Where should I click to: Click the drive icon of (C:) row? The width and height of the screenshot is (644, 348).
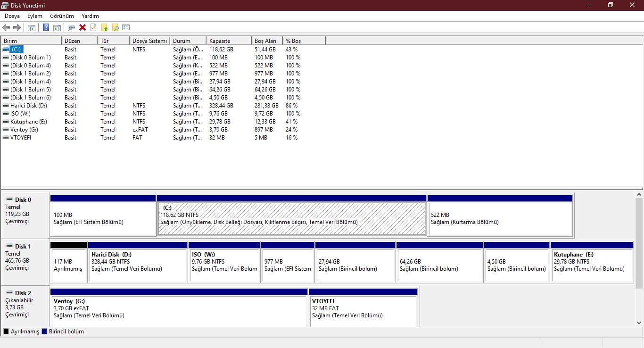coord(6,49)
